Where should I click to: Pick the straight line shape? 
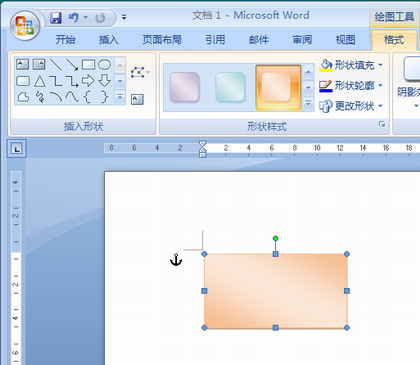tap(55, 64)
